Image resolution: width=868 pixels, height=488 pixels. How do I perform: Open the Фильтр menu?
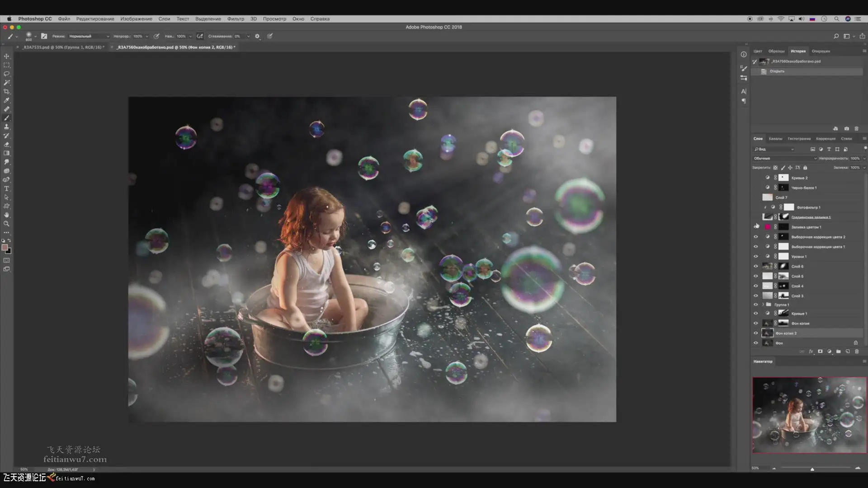tap(235, 19)
